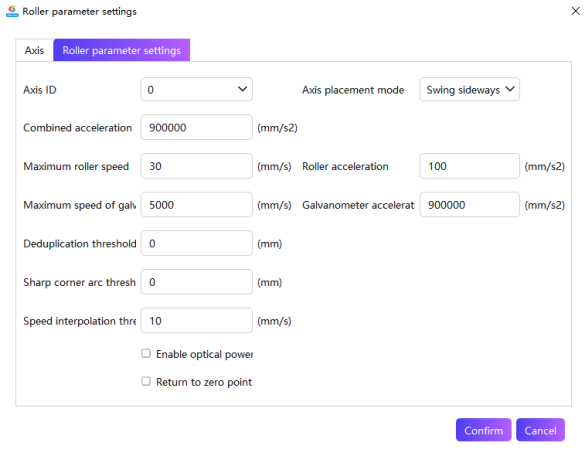585x463 pixels.
Task: Switch to the Axis tab
Action: coord(34,50)
